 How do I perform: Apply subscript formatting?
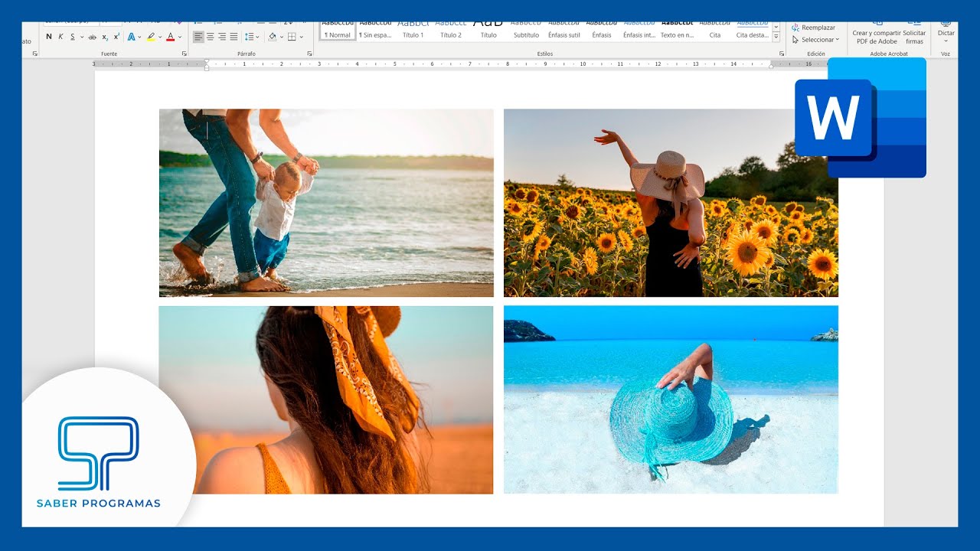click(x=106, y=37)
